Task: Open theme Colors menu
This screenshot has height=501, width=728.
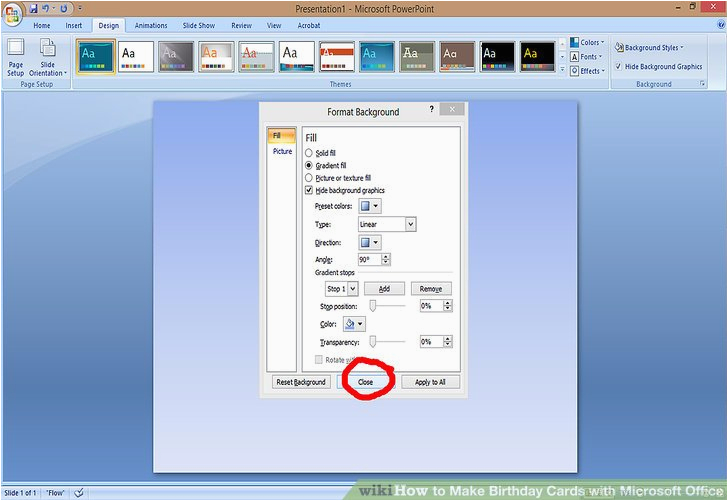Action: point(588,42)
